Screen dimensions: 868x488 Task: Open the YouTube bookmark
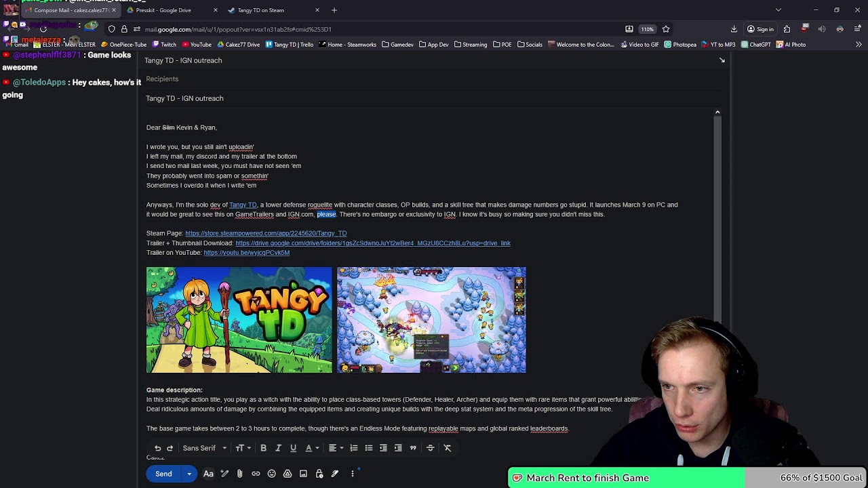(x=197, y=45)
